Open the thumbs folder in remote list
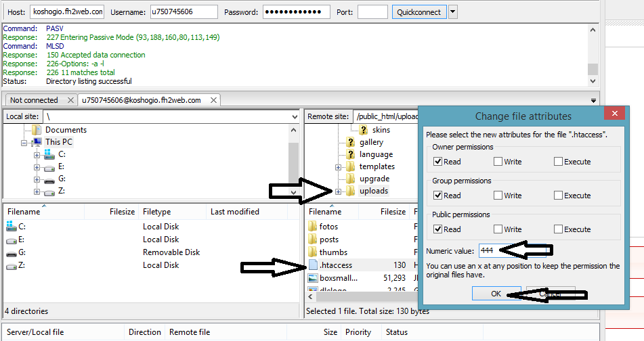 coord(333,252)
